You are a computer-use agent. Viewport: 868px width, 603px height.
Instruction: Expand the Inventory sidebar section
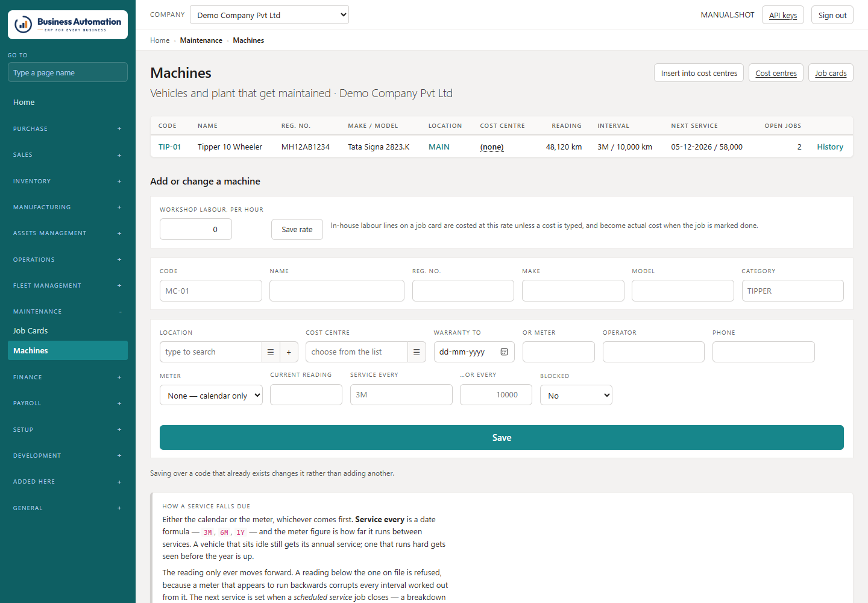[x=68, y=182]
